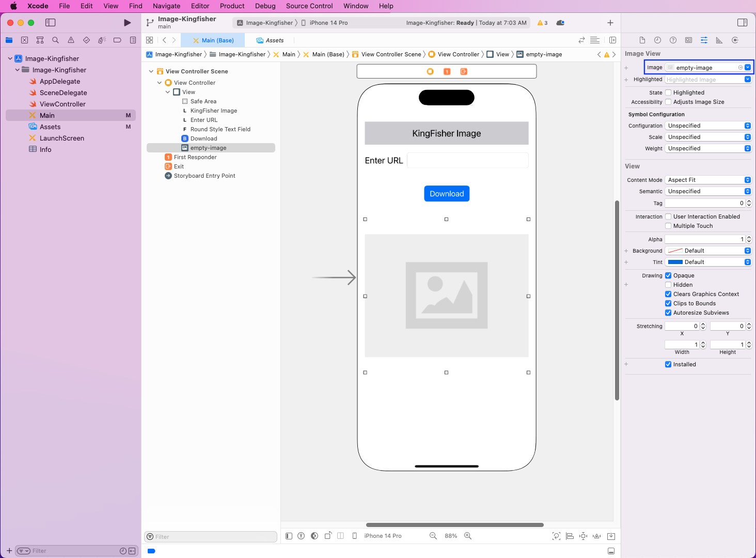756x558 pixels.
Task: Select iPhone 14 Pro run destination
Action: (x=324, y=23)
